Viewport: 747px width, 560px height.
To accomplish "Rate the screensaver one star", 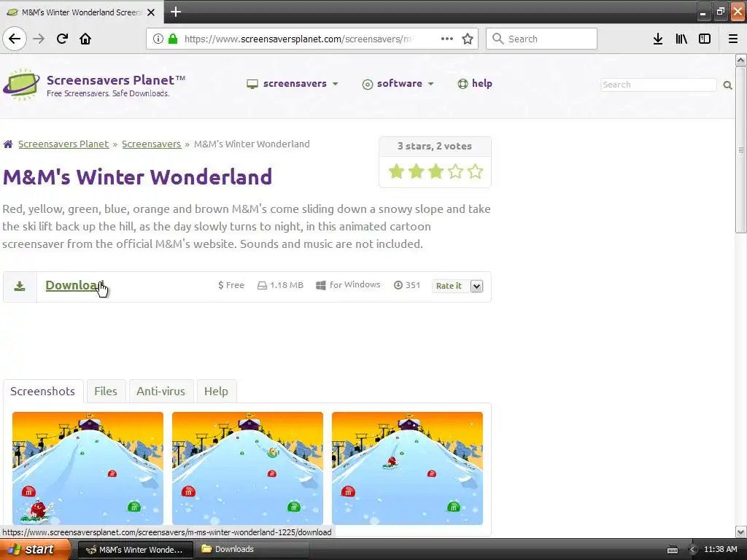I will point(396,171).
